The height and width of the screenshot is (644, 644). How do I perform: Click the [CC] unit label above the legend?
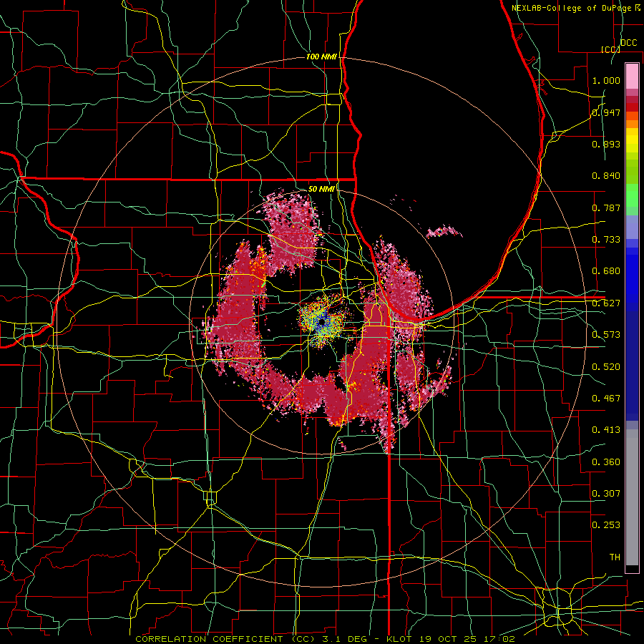[x=610, y=49]
